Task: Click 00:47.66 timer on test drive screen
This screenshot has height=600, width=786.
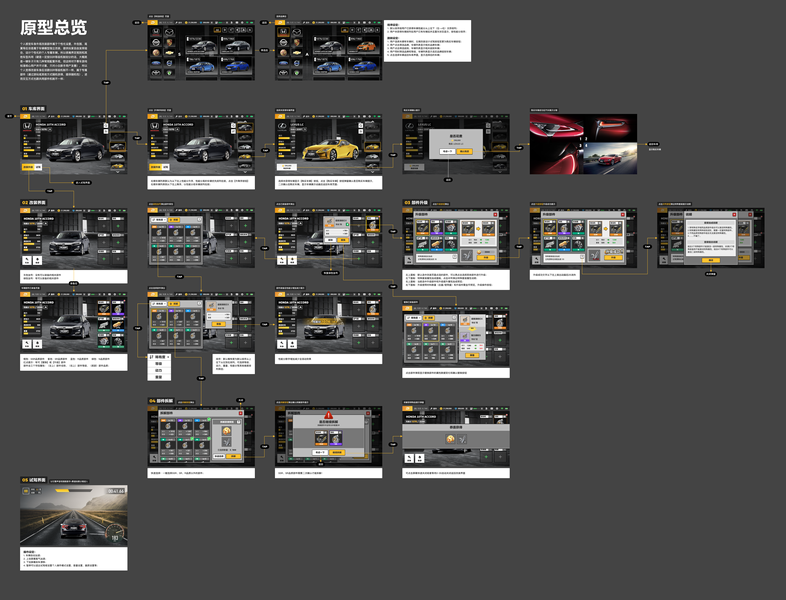Action: [x=116, y=491]
